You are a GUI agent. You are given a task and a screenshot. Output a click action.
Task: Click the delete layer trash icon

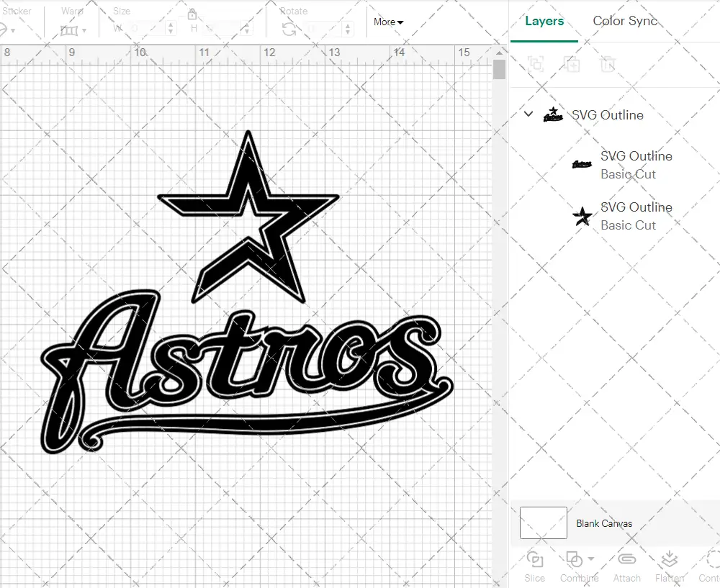point(608,64)
